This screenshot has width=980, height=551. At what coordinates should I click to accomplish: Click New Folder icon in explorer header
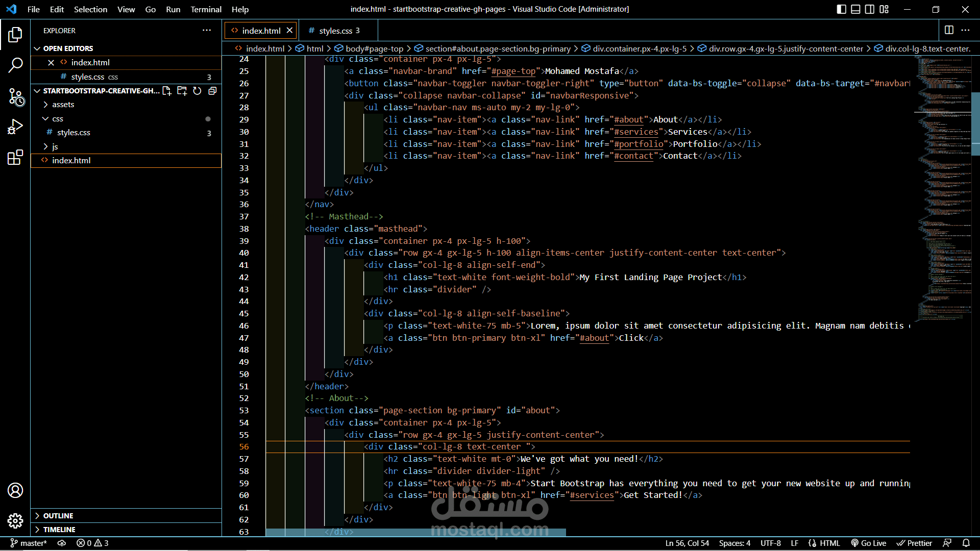182,91
